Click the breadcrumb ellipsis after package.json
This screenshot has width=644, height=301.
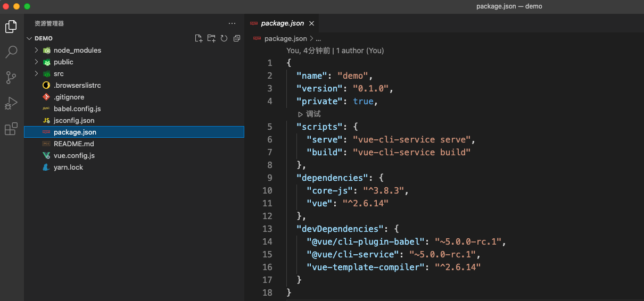pyautogui.click(x=318, y=39)
